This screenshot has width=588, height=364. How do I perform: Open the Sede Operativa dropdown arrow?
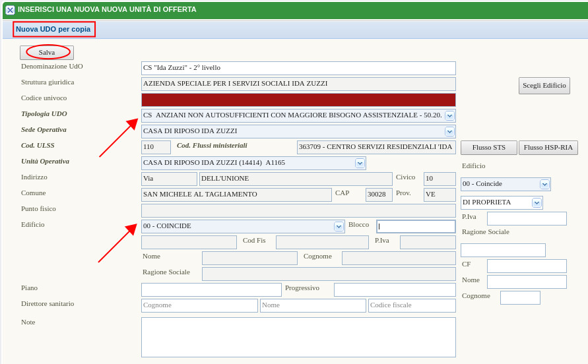[x=449, y=131]
